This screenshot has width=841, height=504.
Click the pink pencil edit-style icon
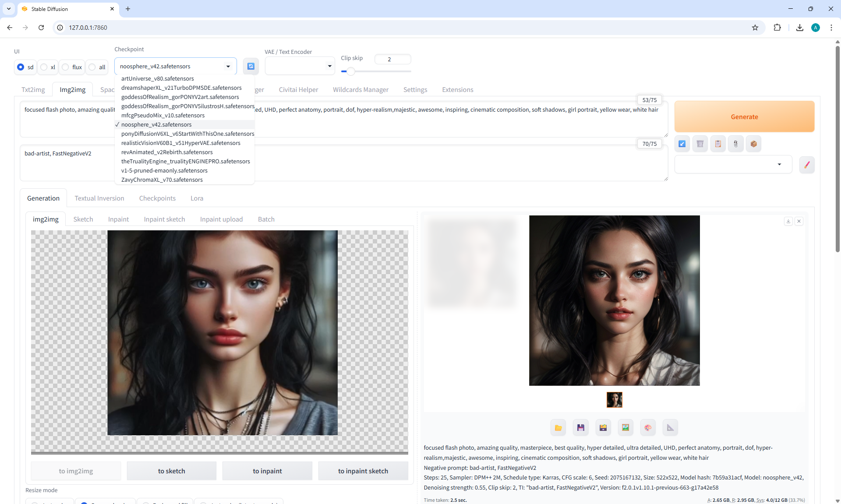[x=806, y=165]
